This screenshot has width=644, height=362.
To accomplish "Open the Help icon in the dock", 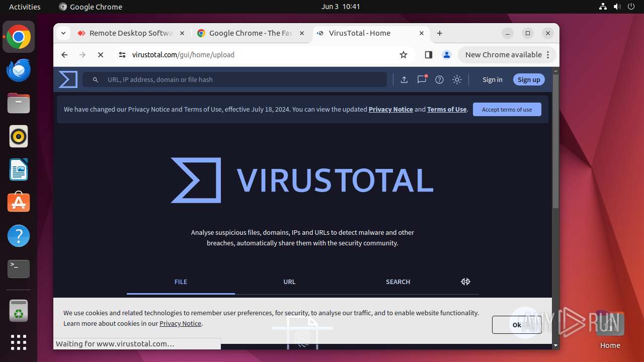I will [19, 236].
